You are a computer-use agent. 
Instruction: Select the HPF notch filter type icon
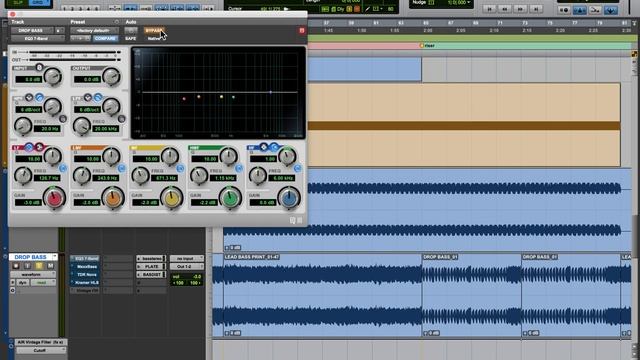pos(29,97)
